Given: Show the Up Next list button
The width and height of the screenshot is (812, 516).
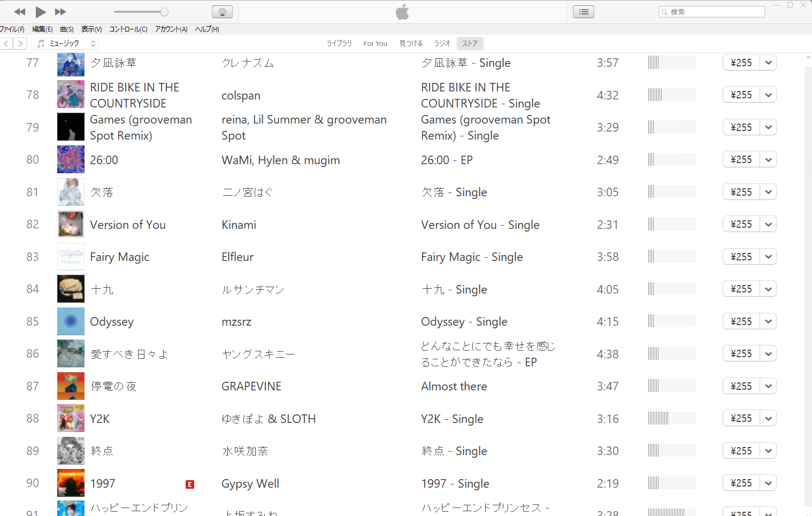Looking at the screenshot, I should point(584,12).
